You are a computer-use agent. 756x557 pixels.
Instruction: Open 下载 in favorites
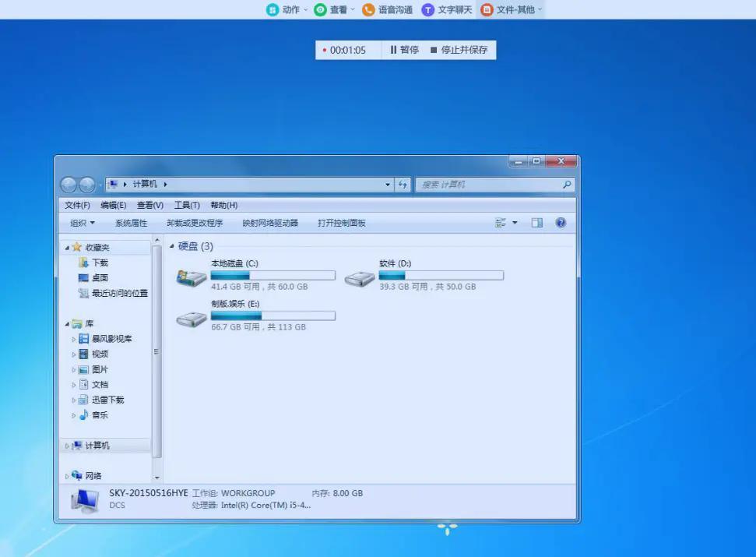(x=100, y=263)
